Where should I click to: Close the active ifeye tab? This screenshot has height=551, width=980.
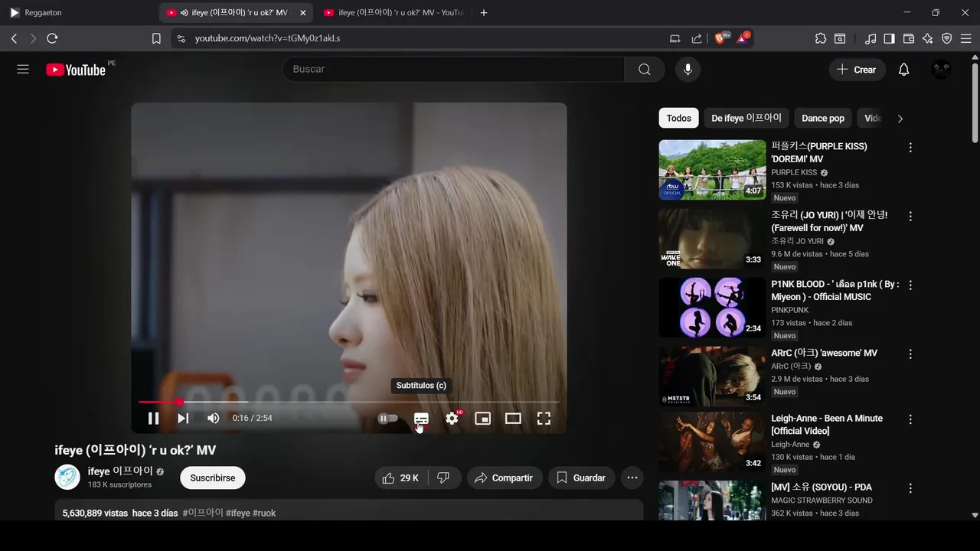[x=303, y=13]
